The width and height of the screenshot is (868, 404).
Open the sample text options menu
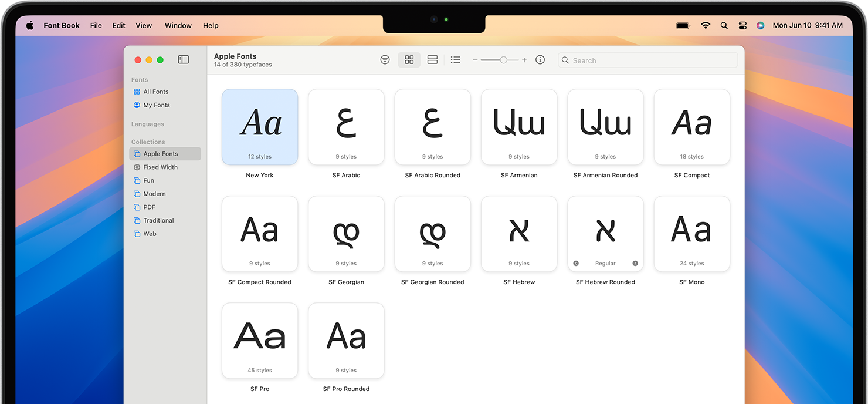point(385,59)
